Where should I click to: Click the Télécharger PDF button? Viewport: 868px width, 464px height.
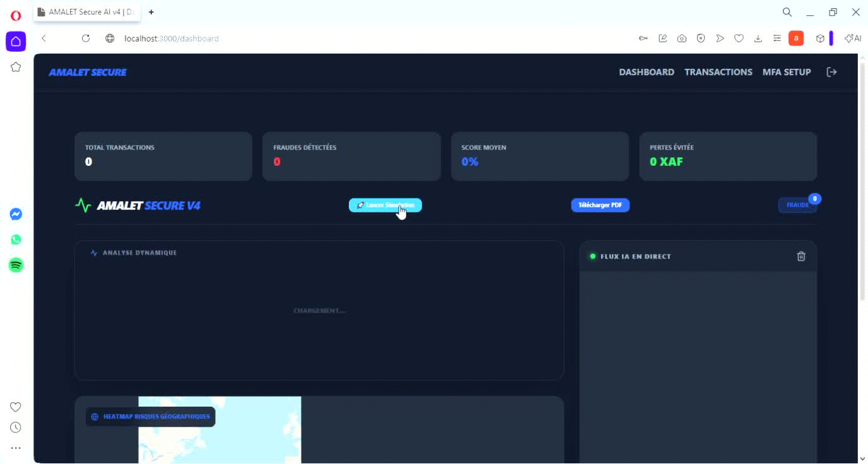click(x=600, y=205)
